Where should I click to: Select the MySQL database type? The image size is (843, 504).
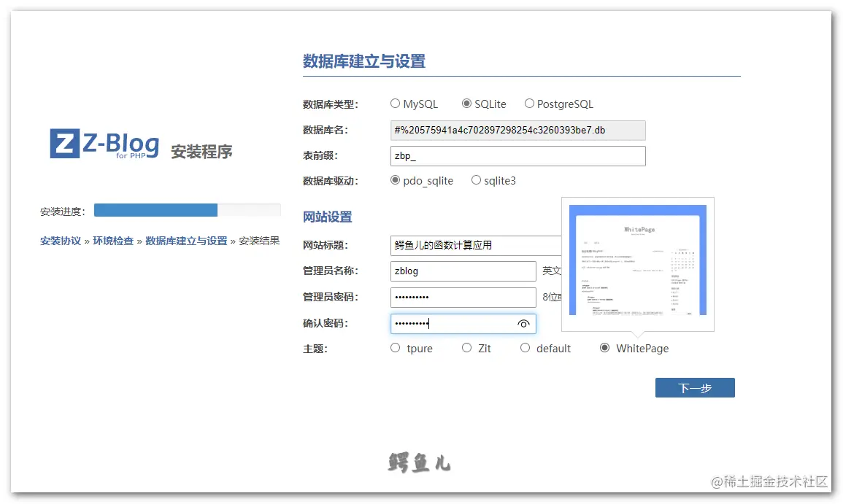(x=395, y=104)
